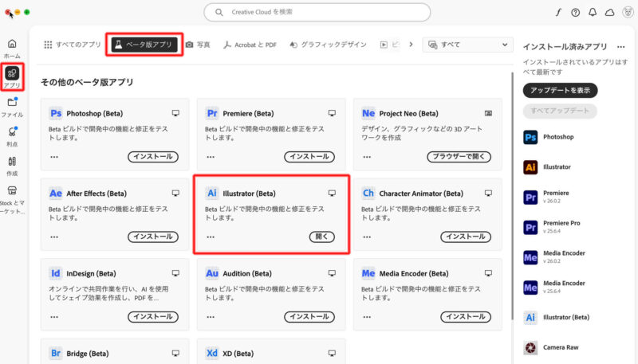Open more options for Character Animator (Beta)
The height and width of the screenshot is (364, 638).
(x=367, y=237)
